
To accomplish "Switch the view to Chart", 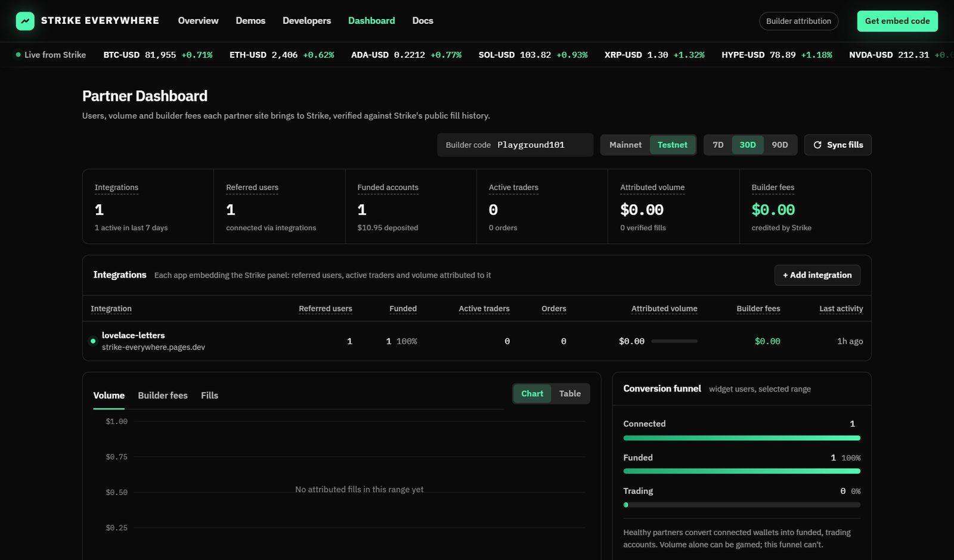I will [532, 394].
